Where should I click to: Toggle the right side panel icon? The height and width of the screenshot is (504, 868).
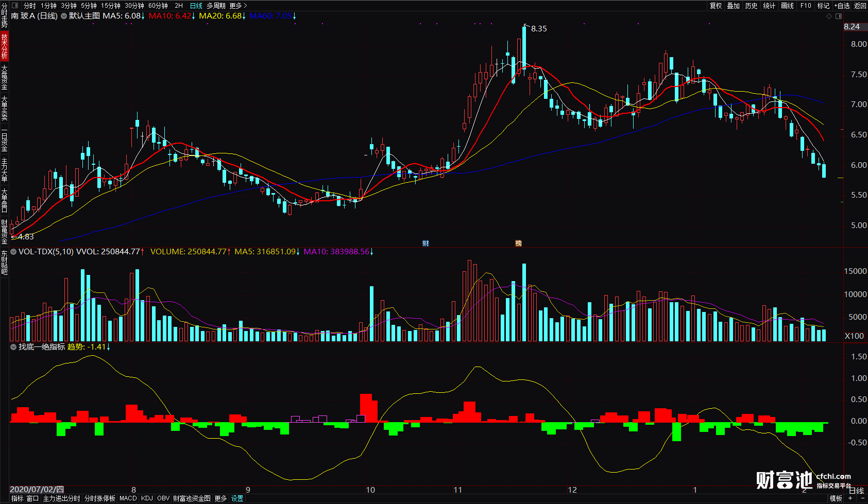838,16
